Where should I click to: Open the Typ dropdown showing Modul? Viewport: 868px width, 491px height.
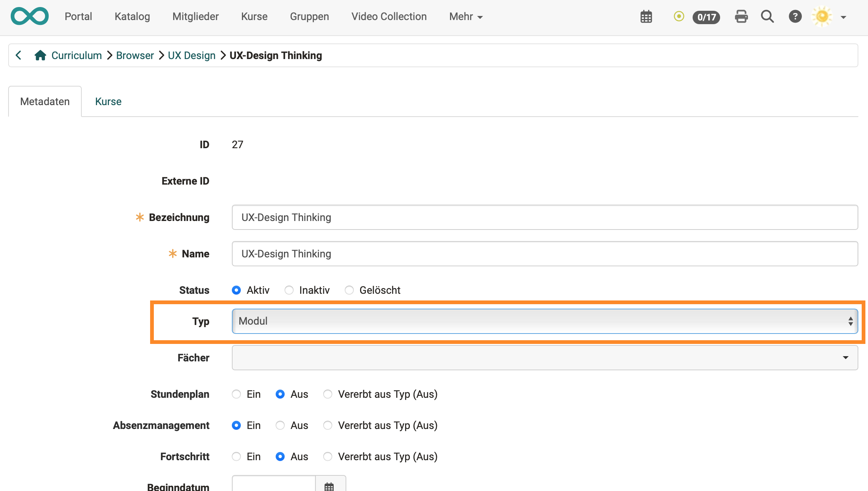click(x=544, y=321)
